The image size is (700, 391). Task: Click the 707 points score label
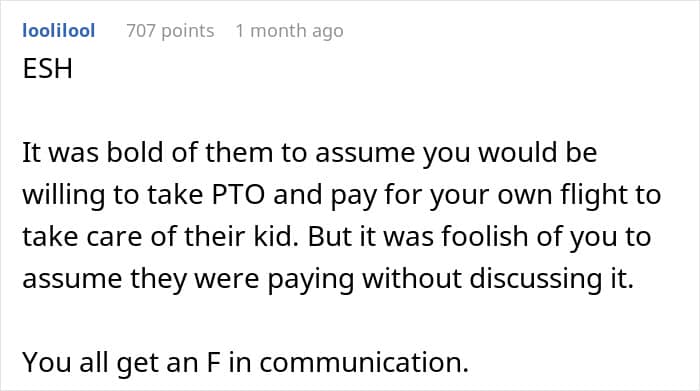(170, 31)
